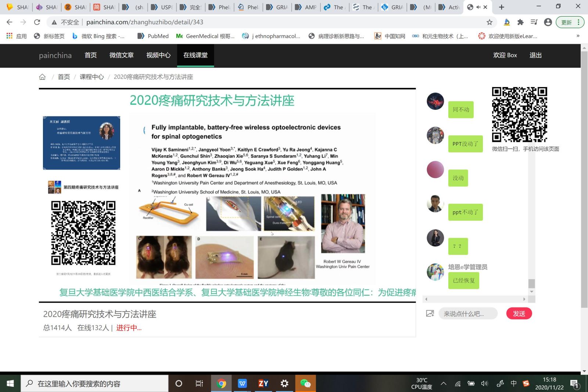Screen dimensions: 588x392
Task: Bookmark this page with star icon
Action: pos(489,22)
